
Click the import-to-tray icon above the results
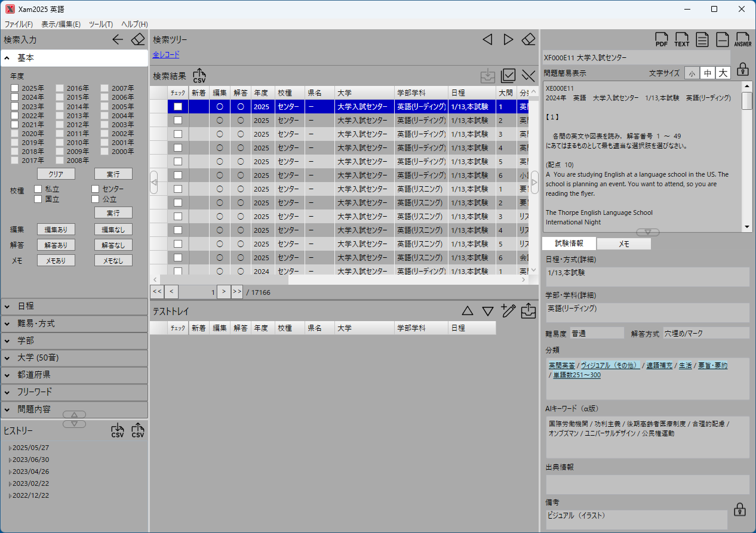click(x=488, y=76)
